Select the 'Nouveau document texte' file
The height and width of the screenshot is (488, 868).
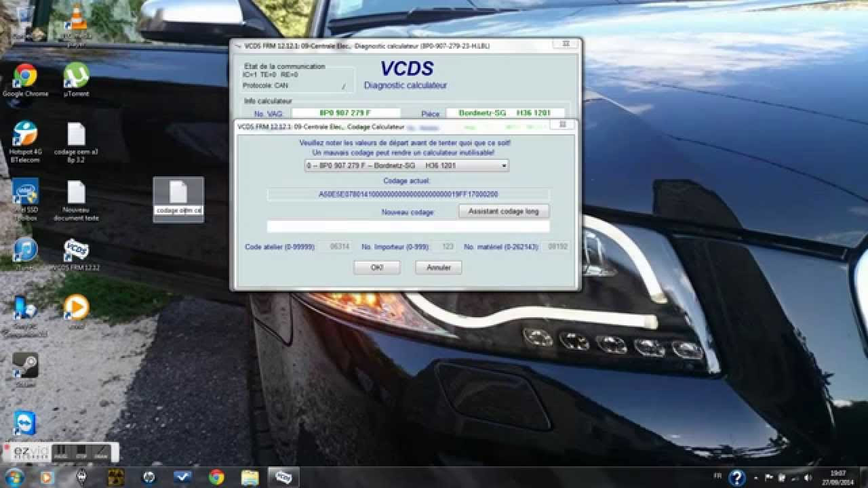click(77, 200)
